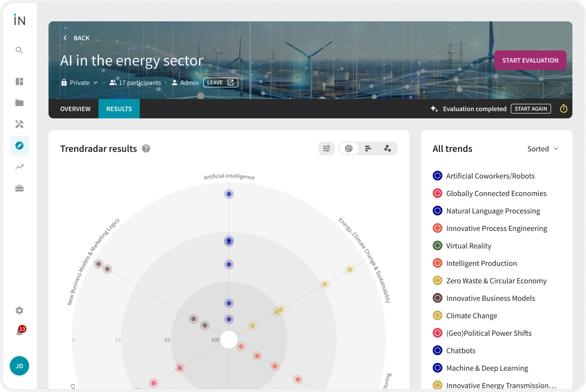This screenshot has height=392, width=586.
Task: Click outermost yellow dot on Energy axis
Action: (350, 270)
